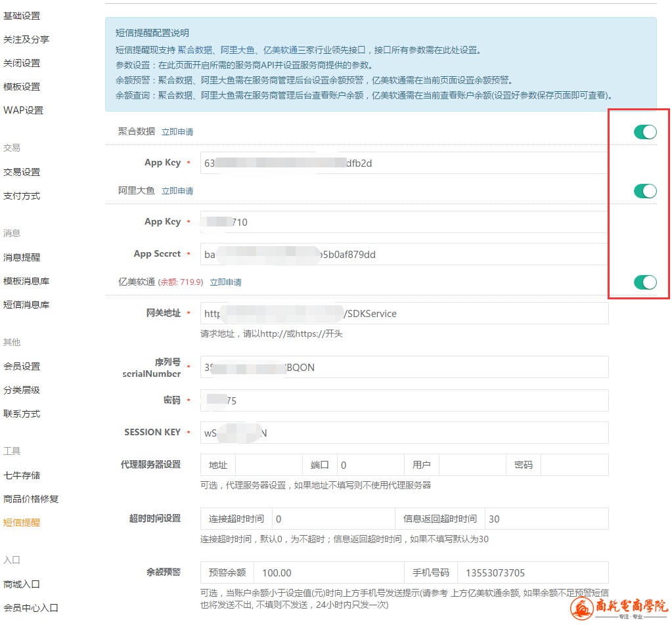Select the active 短信提醒 menu item

(22, 523)
